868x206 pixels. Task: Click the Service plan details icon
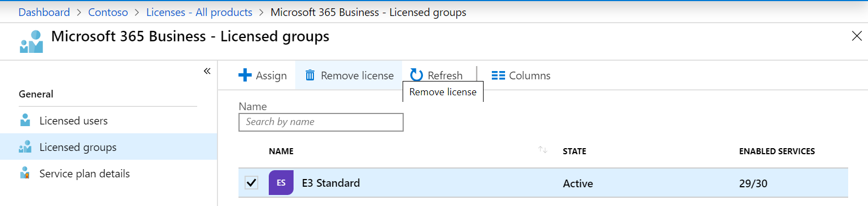click(x=25, y=173)
